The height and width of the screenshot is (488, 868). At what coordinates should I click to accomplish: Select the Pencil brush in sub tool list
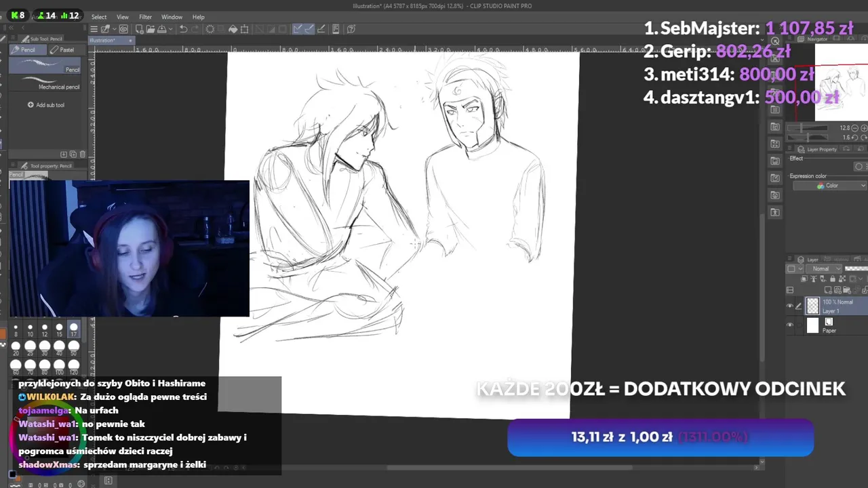45,65
